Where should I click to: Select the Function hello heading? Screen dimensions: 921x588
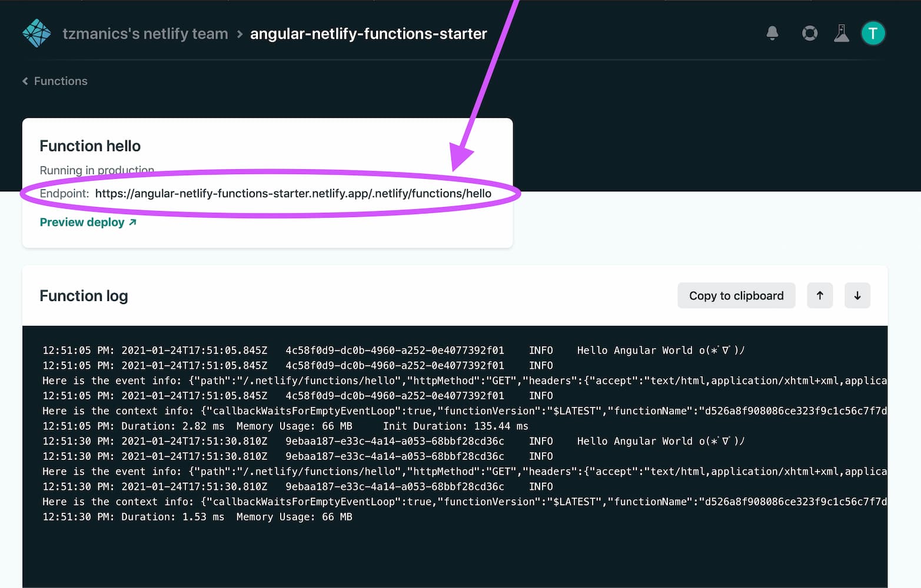[x=89, y=145]
